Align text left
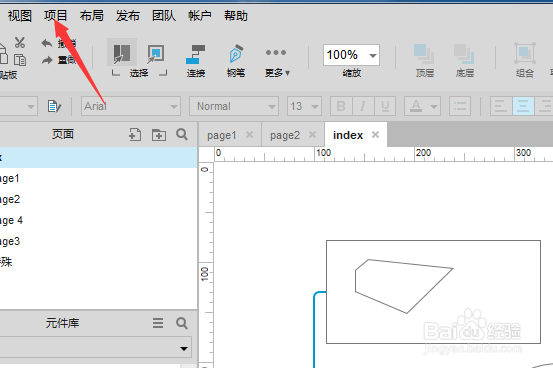Viewport: 553px width, 368px height. coord(501,106)
